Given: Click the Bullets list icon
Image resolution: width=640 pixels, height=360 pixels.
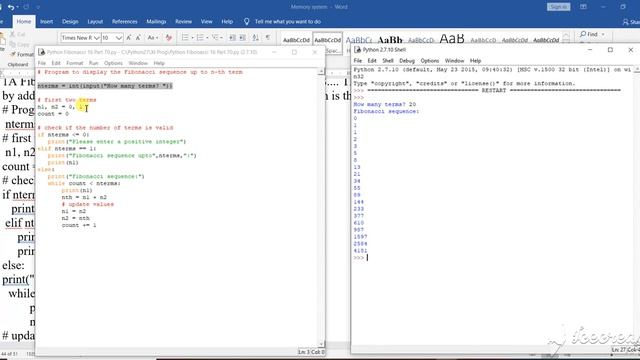Looking at the screenshot, I should pyautogui.click(x=185, y=38).
